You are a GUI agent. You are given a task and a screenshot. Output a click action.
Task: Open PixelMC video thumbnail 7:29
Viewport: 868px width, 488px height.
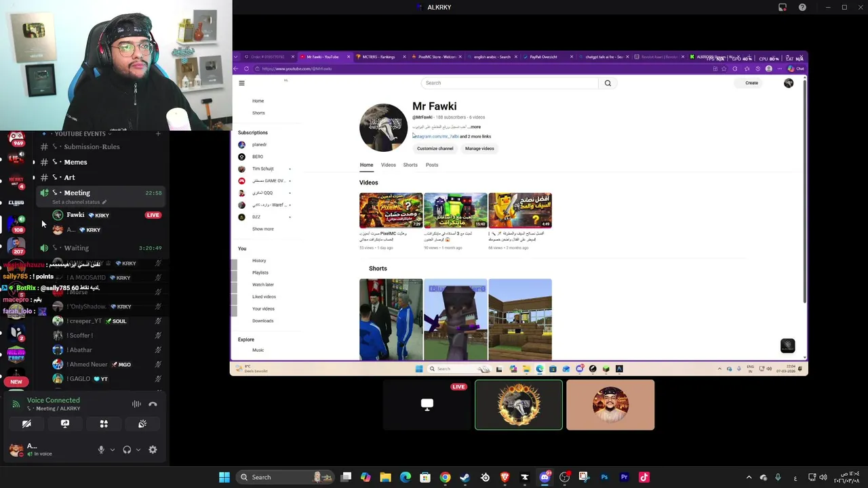(x=391, y=210)
